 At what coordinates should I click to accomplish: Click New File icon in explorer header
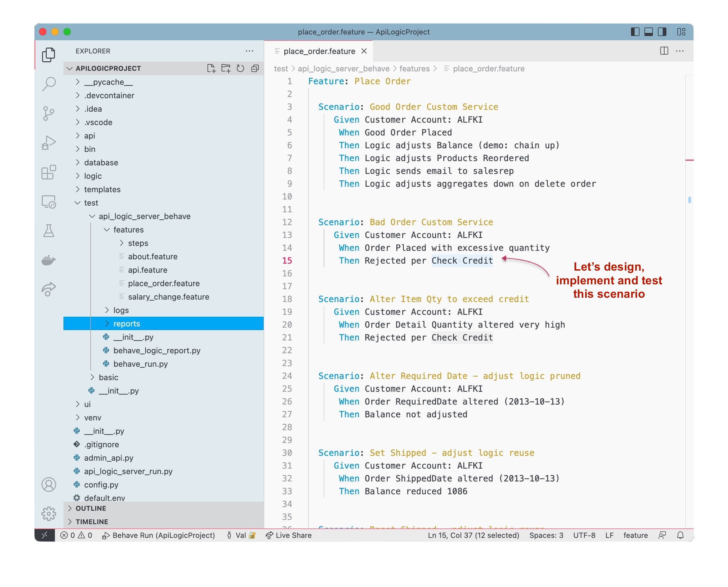(x=211, y=68)
